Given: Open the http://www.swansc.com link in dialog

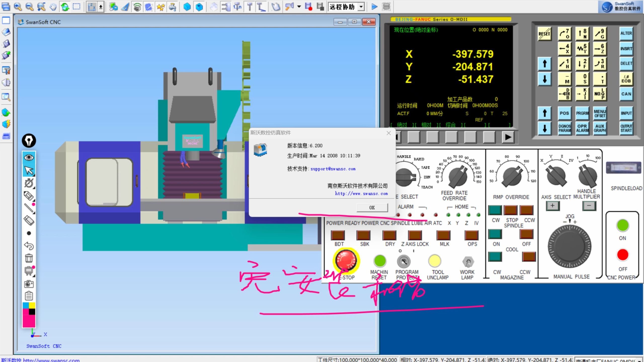Looking at the screenshot, I should click(361, 194).
